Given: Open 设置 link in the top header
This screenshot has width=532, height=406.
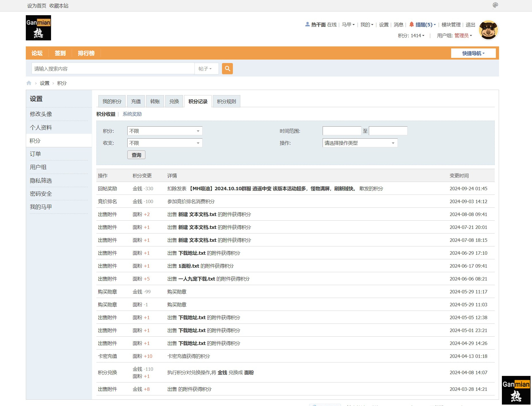Looking at the screenshot, I should click(x=384, y=25).
